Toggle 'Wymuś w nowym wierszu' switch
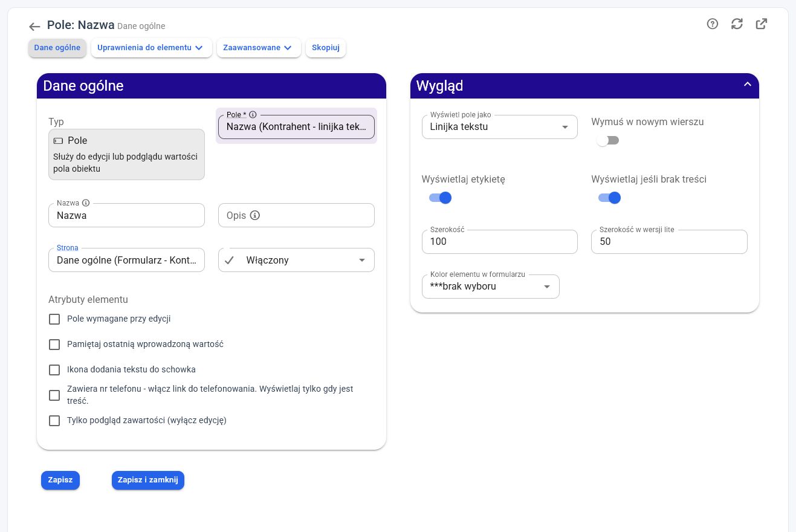This screenshot has width=796, height=532. (608, 140)
